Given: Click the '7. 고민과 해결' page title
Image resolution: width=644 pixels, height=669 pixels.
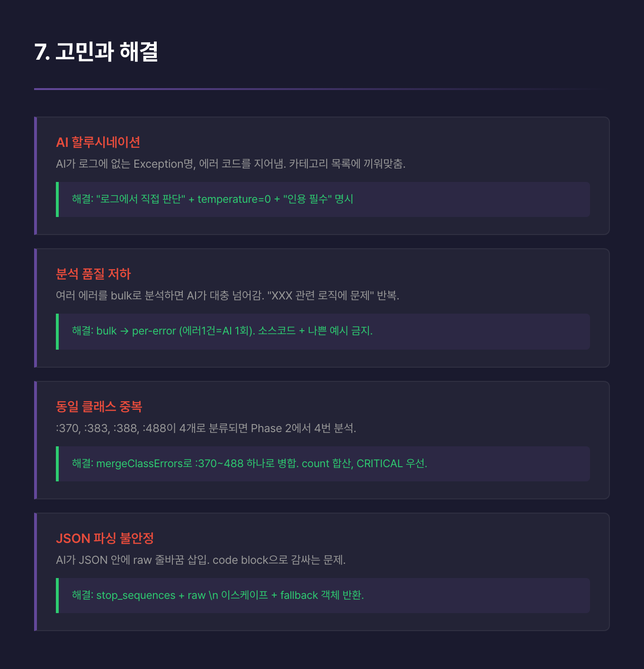Looking at the screenshot, I should point(96,52).
